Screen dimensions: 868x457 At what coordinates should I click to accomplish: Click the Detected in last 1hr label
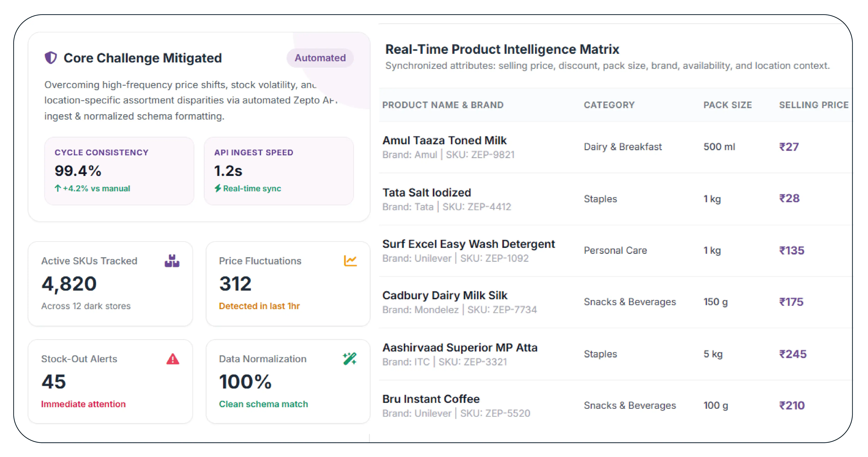click(x=259, y=306)
